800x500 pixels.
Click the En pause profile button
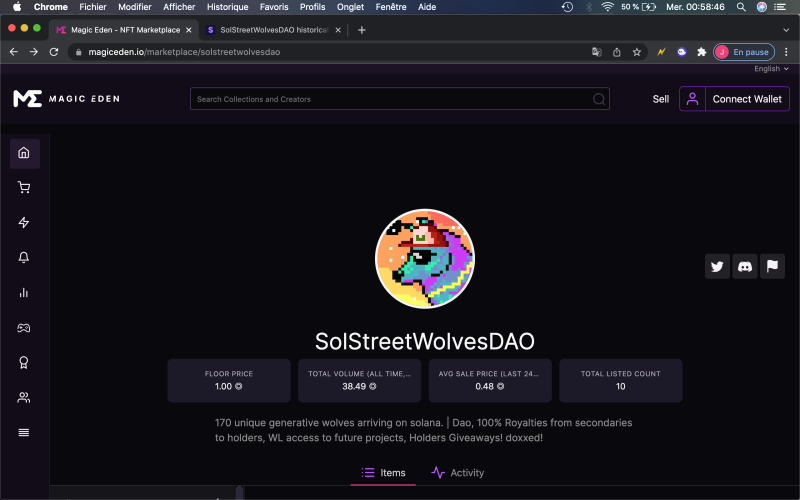click(744, 52)
